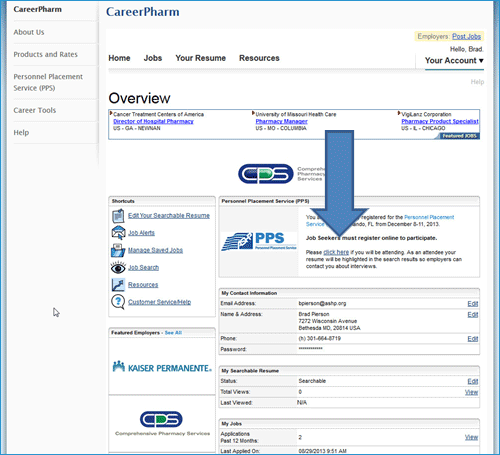The width and height of the screenshot is (500, 455).
Task: Open the Home tab
Action: coord(119,58)
